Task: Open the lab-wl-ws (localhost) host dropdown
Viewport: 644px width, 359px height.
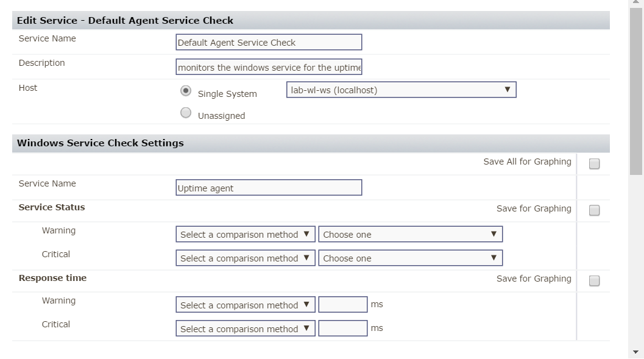Action: 401,90
